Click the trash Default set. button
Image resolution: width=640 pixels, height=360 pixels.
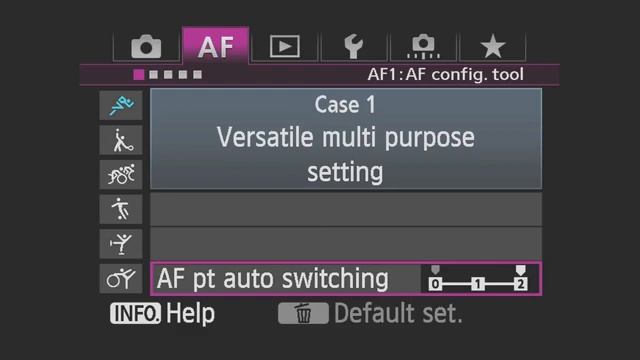[370, 313]
